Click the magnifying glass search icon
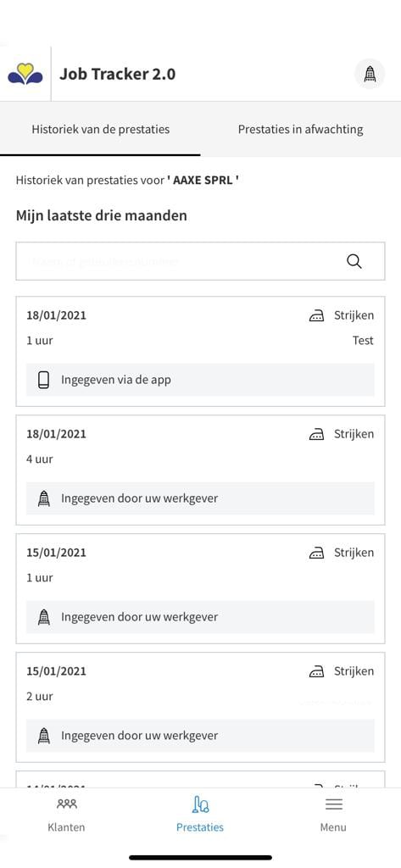The width and height of the screenshot is (401, 868). coord(354,261)
